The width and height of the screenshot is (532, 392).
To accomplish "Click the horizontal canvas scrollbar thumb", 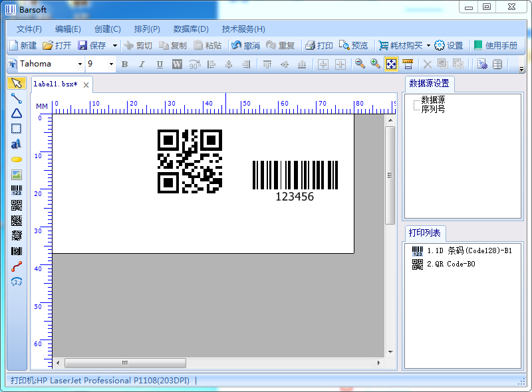I will coord(125,363).
